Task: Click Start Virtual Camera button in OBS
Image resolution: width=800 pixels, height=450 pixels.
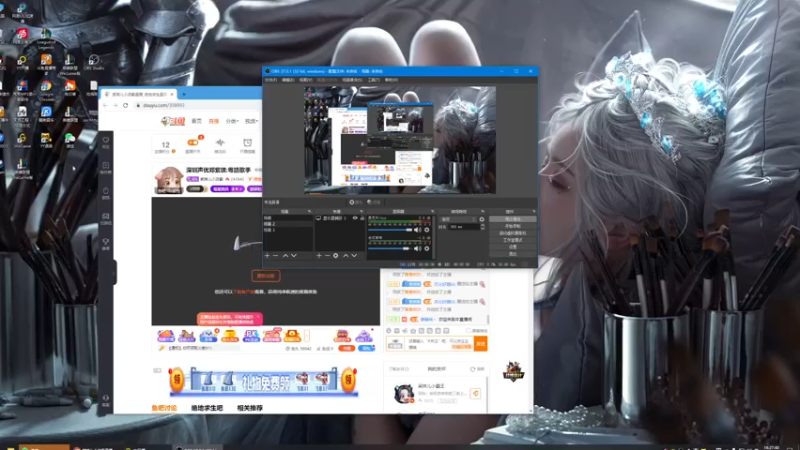Action: [x=512, y=233]
